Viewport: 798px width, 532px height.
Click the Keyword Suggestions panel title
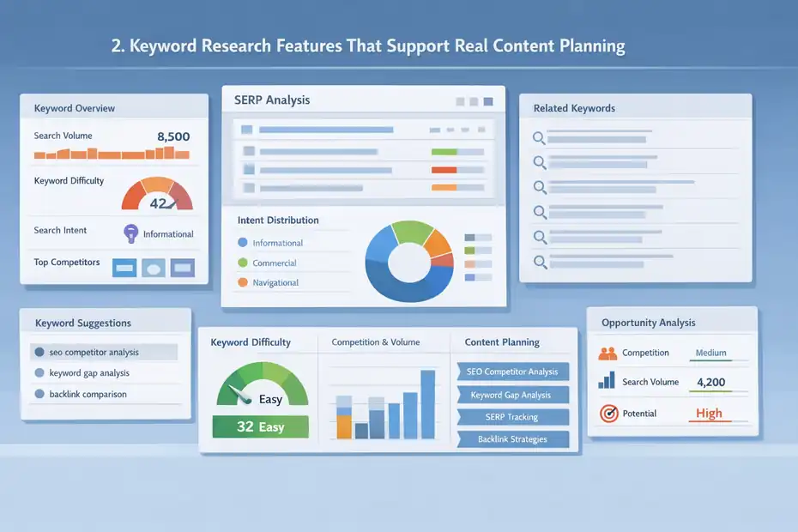tap(83, 323)
